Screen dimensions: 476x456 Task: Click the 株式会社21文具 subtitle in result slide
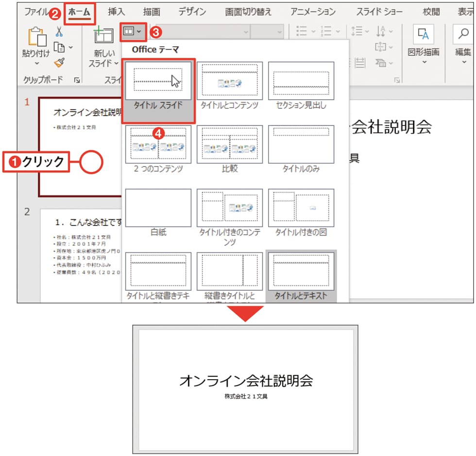tap(246, 397)
